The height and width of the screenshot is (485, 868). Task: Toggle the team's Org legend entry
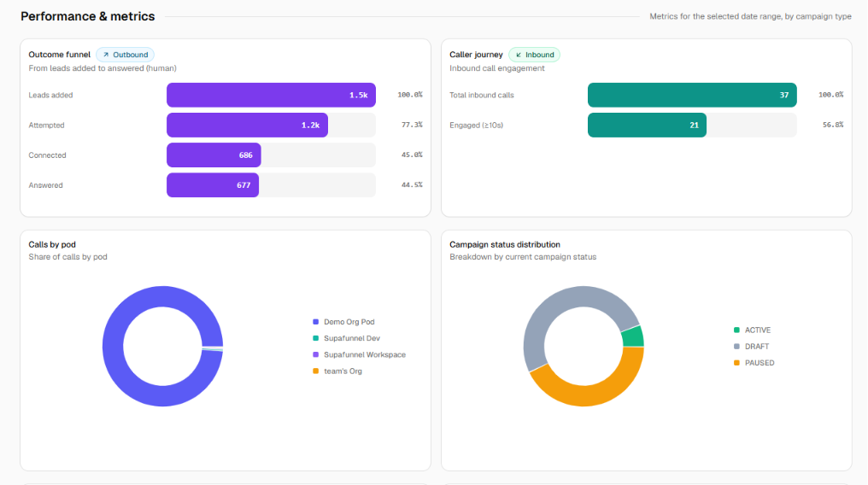coord(337,371)
